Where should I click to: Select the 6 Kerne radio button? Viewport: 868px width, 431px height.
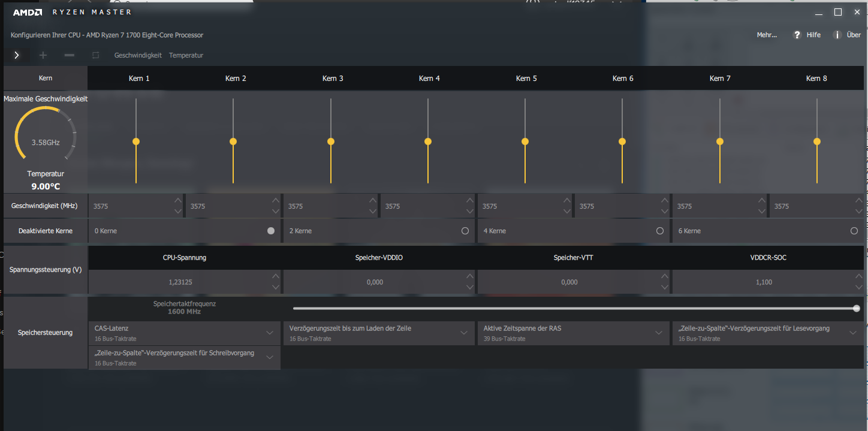click(x=854, y=231)
